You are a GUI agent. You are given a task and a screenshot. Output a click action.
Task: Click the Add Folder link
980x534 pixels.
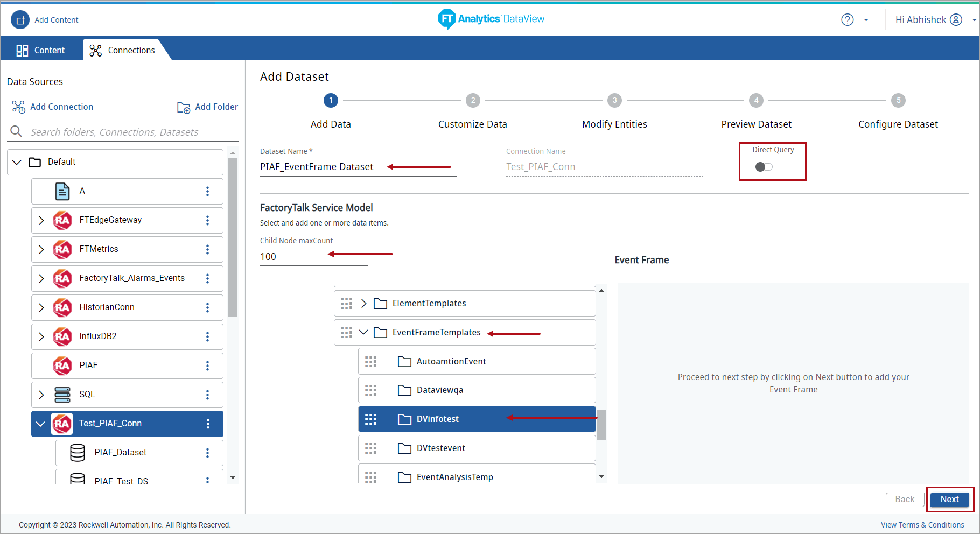point(207,107)
